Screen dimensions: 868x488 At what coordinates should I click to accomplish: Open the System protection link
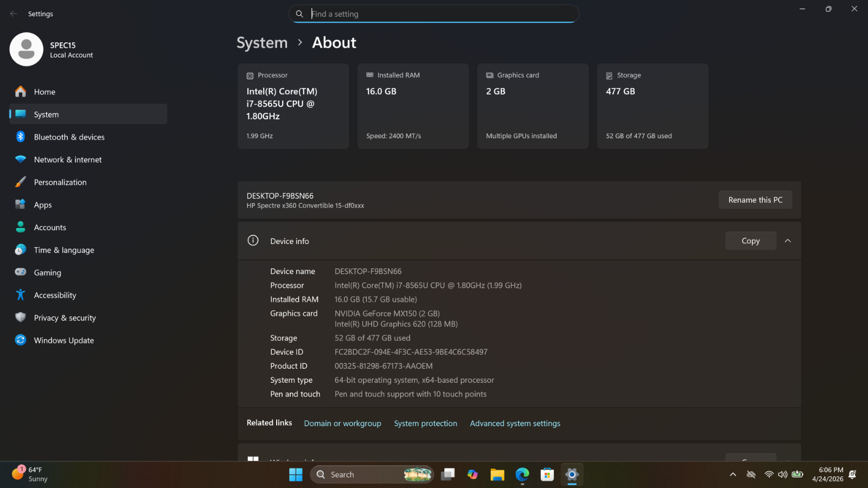425,423
